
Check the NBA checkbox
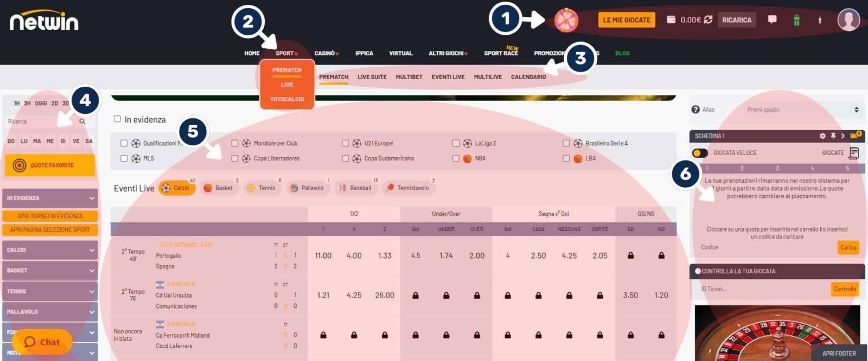pyautogui.click(x=456, y=158)
